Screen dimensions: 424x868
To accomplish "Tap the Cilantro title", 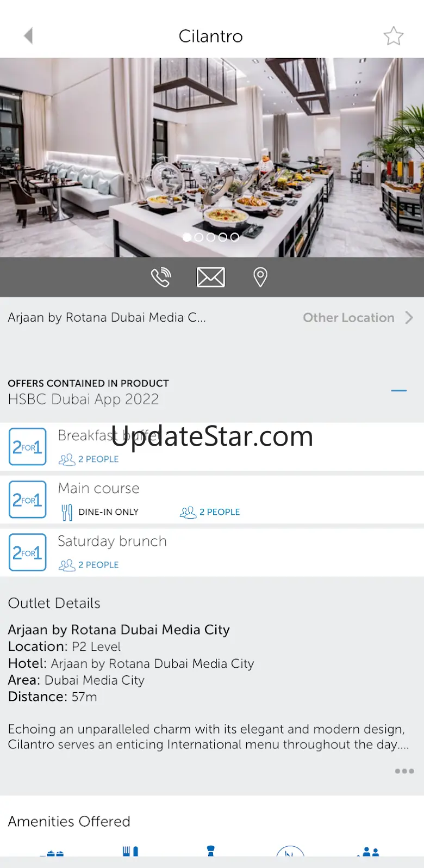I will [211, 36].
